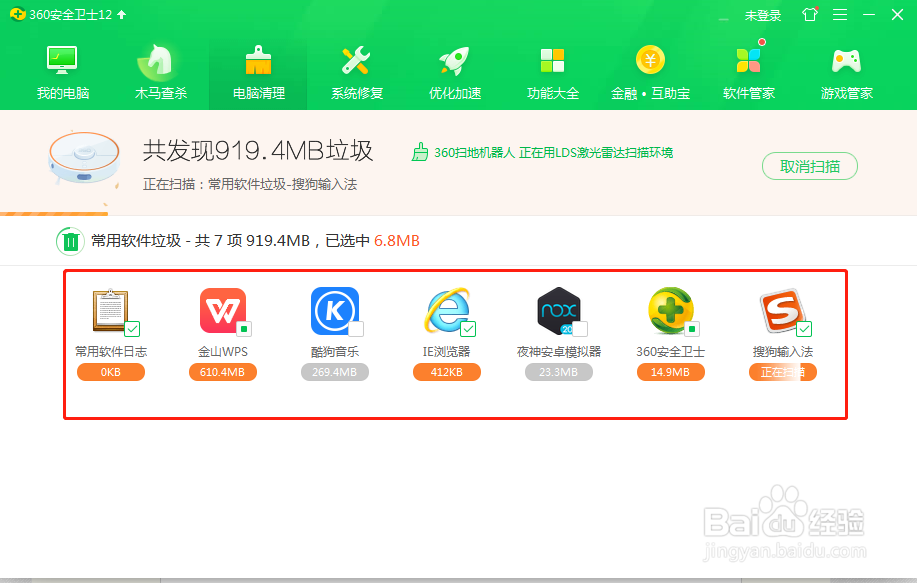Open the 我的电脑 monitor icon
This screenshot has height=583, width=917.
pos(62,60)
